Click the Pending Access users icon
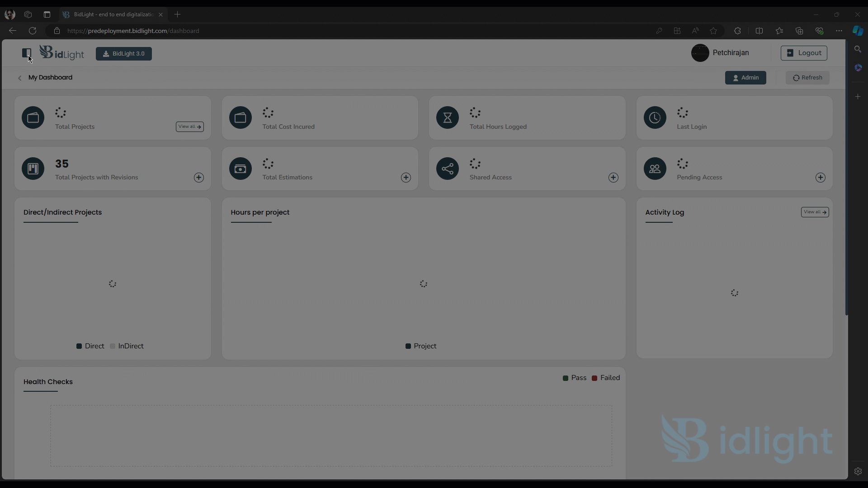The image size is (868, 488). tap(655, 168)
